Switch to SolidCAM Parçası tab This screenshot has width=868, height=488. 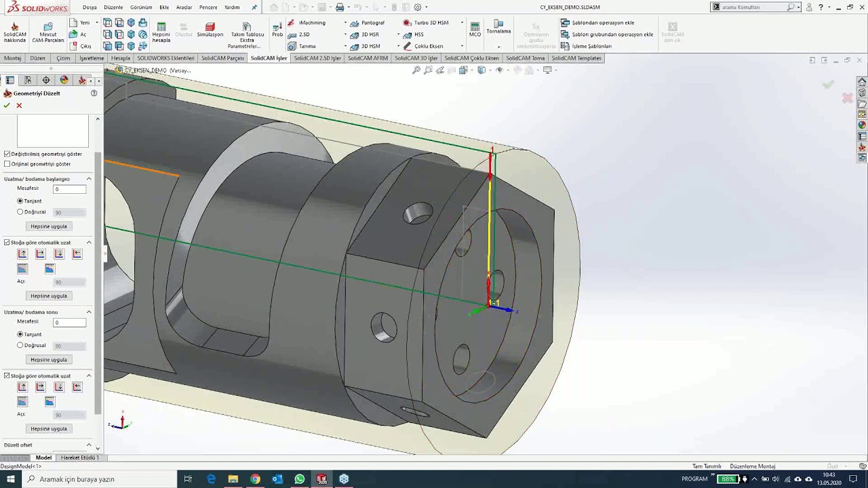(222, 58)
